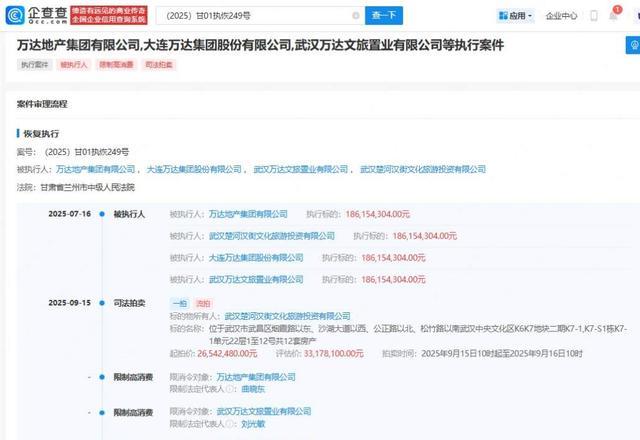Open 标的物所有人 company 武汉楚河汉街文化旅游投资有限公司
This screenshot has width=640, height=440.
[x=287, y=316]
